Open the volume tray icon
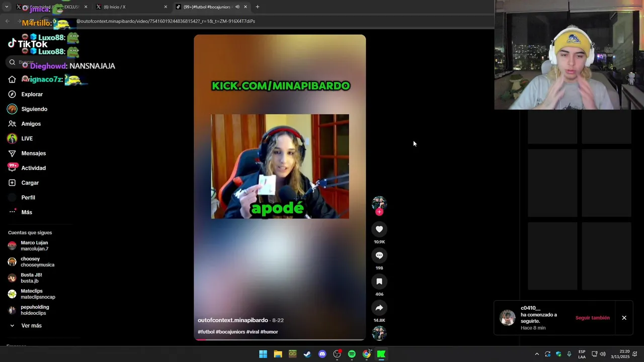This screenshot has height=362, width=644. tap(603, 354)
